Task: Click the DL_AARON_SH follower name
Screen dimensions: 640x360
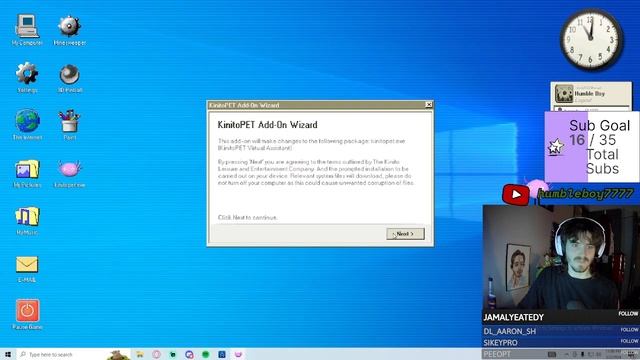Action: (x=509, y=331)
